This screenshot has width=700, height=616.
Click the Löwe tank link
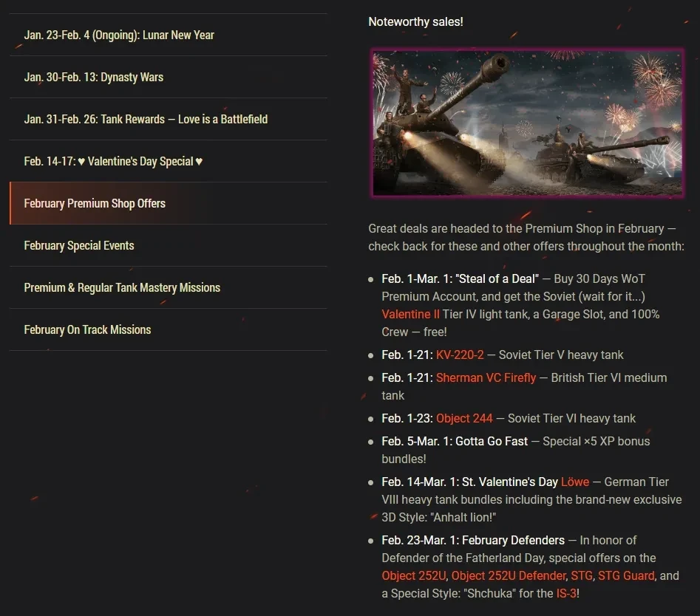pyautogui.click(x=575, y=482)
